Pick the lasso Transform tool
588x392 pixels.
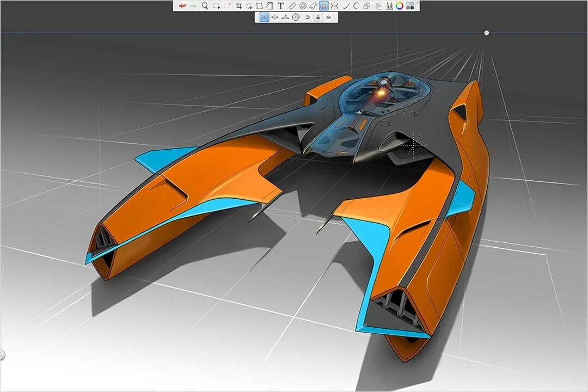[x=249, y=6]
